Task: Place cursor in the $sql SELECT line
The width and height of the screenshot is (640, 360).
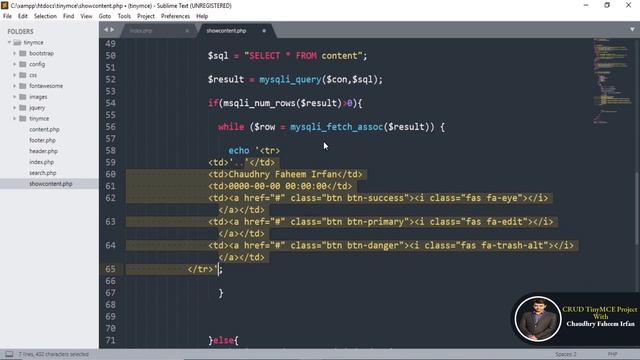Action: pos(287,56)
